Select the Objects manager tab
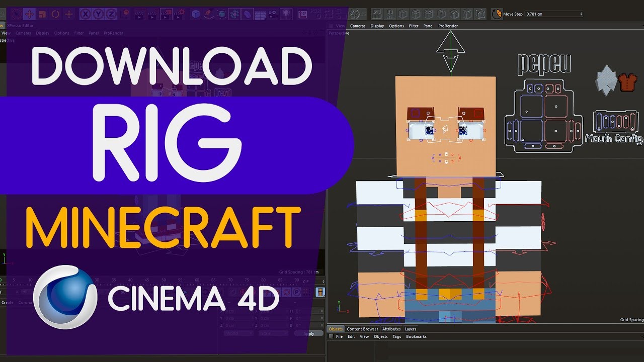Screen dimensions: 644x362 (x=336, y=329)
